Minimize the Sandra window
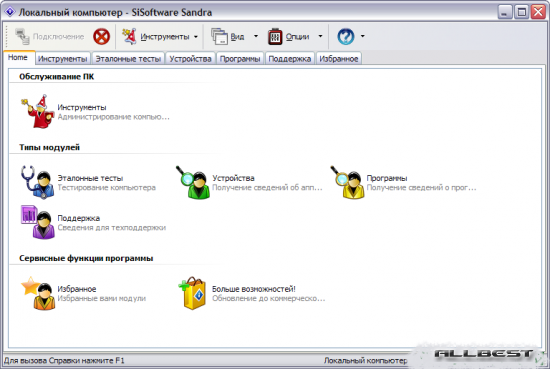550x369 pixels. tap(505, 12)
